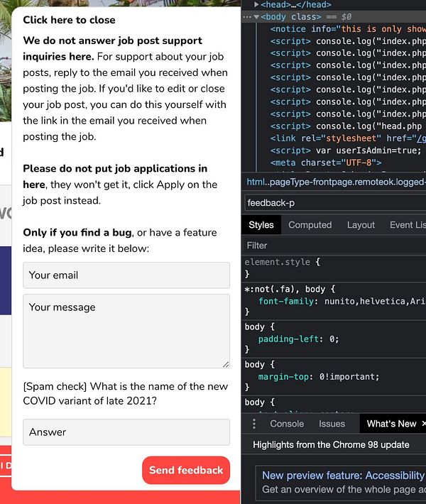The height and width of the screenshot is (504, 426).
Task: Open the DevTools drawer three-dot menu
Action: point(254,424)
